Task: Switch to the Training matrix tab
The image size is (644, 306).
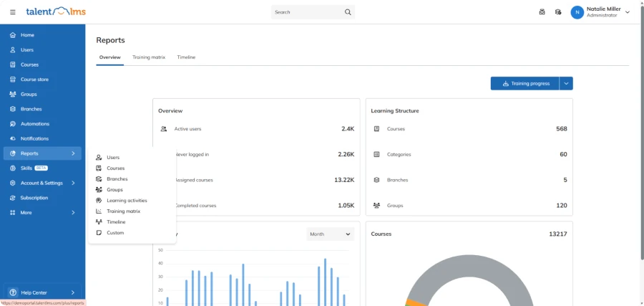Action: pos(149,57)
